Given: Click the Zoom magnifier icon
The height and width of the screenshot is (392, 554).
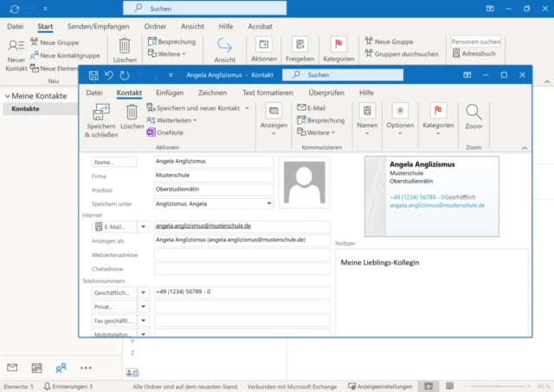Looking at the screenshot, I should pos(473,112).
